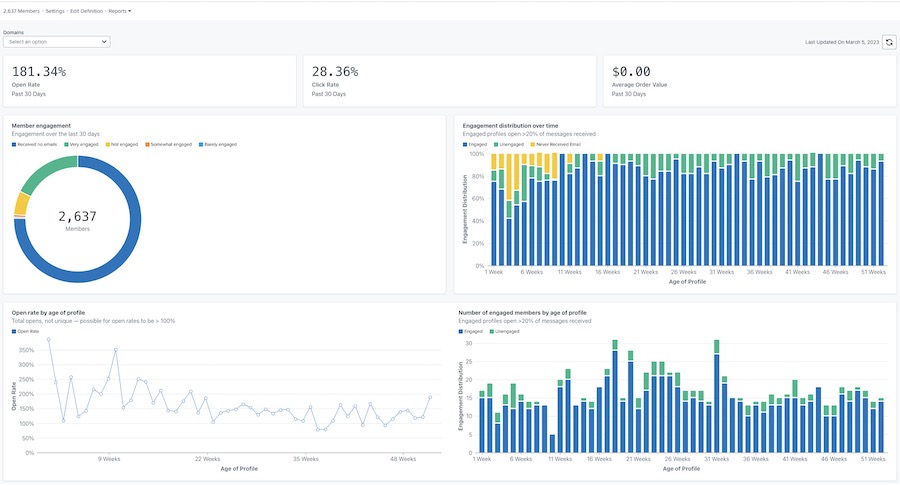Go to the 2,637 Members link
The image size is (900, 486).
pos(21,10)
